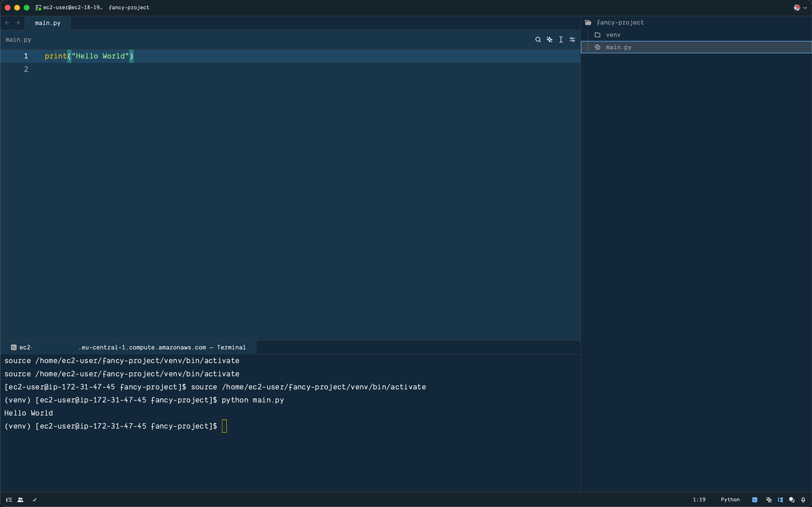
Task: Toggle the right dock panel icon
Action: point(780,500)
